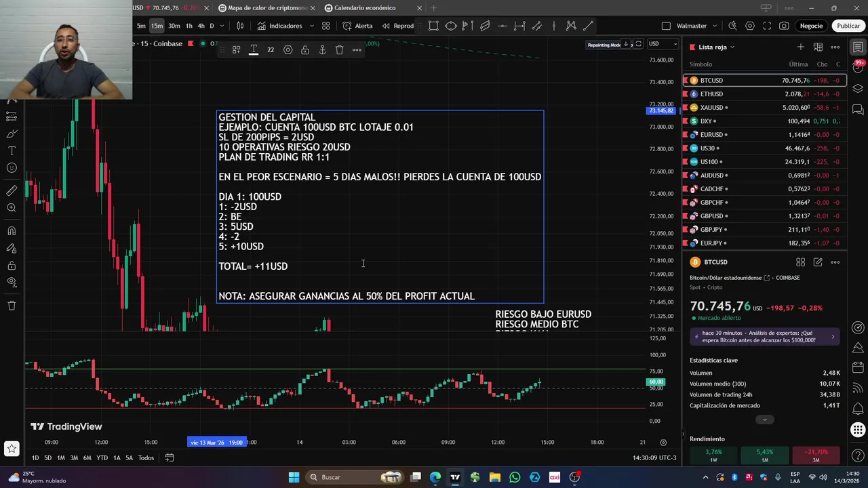Viewport: 868px width, 488px height.
Task: Toggle lock all drawings
Action: [x=12, y=265]
